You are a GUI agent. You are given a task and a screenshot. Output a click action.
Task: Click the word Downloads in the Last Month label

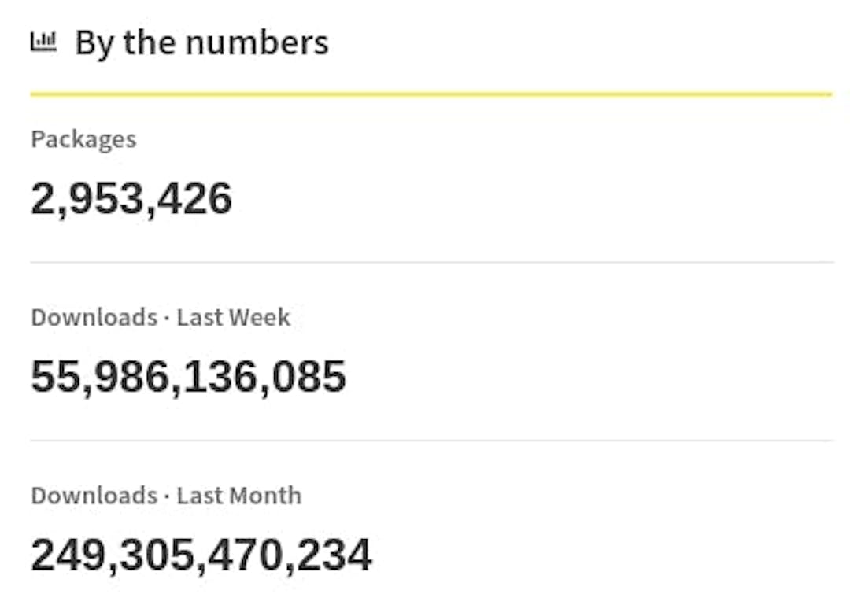point(94,496)
